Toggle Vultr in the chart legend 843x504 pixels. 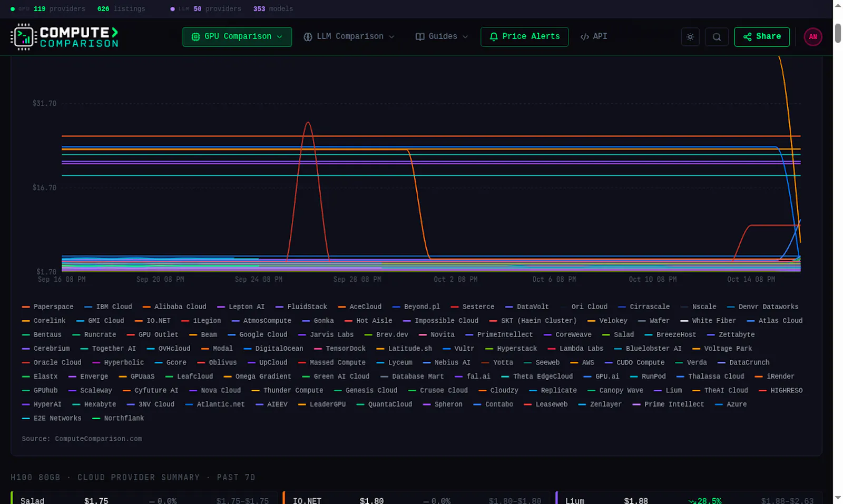pyautogui.click(x=458, y=349)
